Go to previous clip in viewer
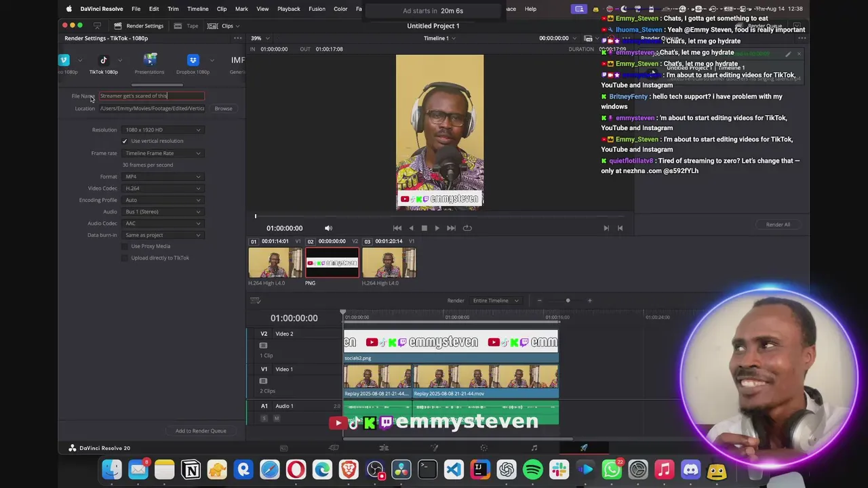 (620, 228)
